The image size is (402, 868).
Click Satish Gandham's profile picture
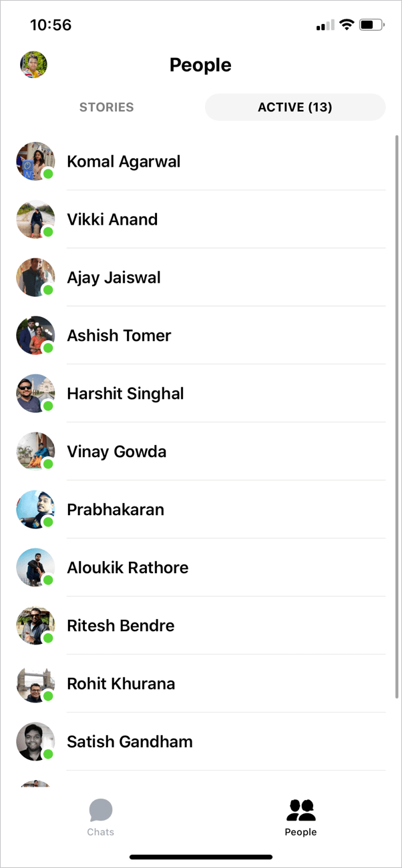(35, 741)
